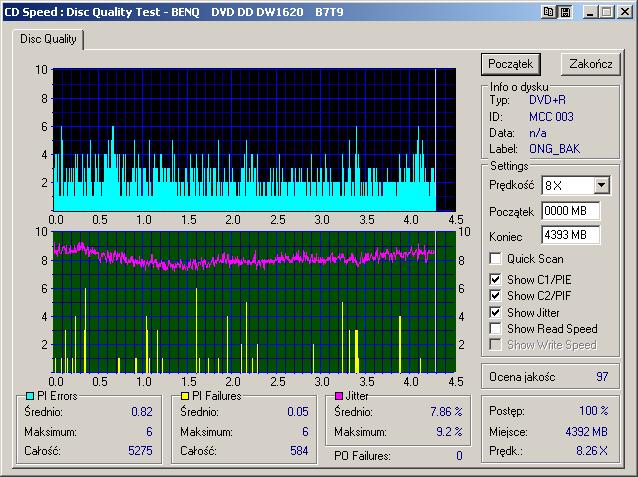The image size is (638, 477).
Task: Click the Koniec 4393 MB input field
Action: click(x=571, y=235)
